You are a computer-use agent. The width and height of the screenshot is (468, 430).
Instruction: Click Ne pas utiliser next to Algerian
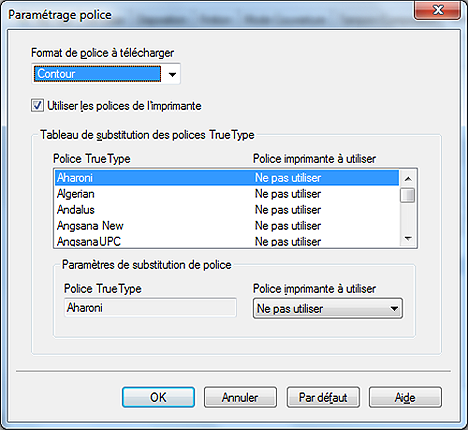(x=288, y=194)
